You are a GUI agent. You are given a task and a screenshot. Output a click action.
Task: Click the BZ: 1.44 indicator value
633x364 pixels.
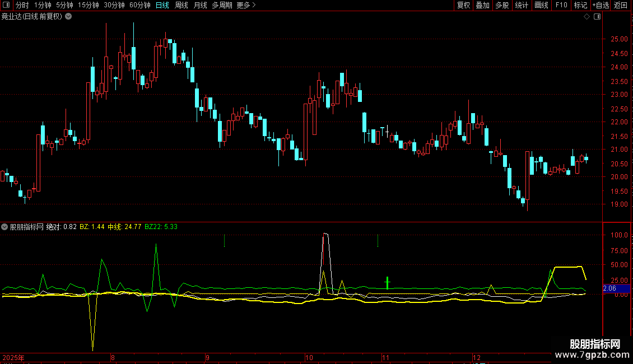tap(92, 227)
